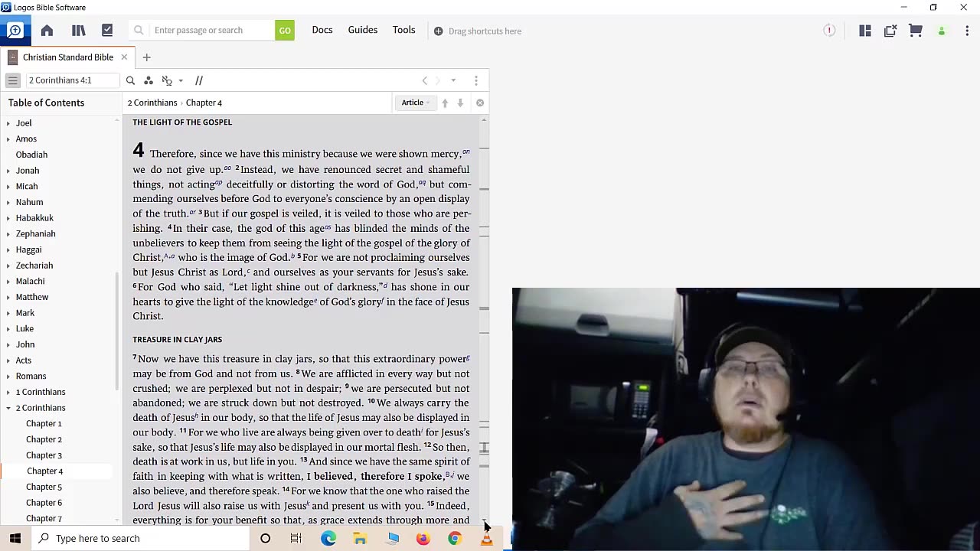Open the Guides menu

click(x=363, y=30)
